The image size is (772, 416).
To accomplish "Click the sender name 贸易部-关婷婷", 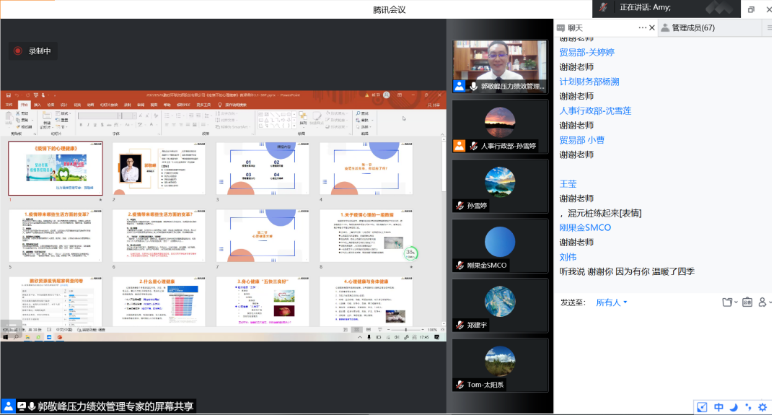I will click(x=587, y=52).
